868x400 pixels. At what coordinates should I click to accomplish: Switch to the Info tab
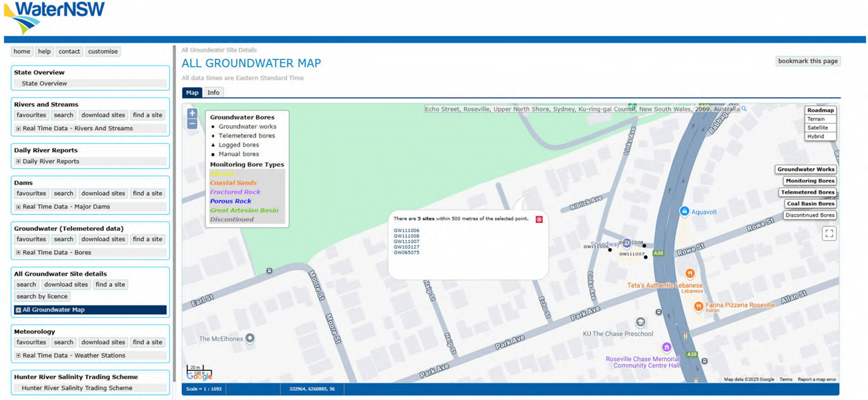point(214,93)
